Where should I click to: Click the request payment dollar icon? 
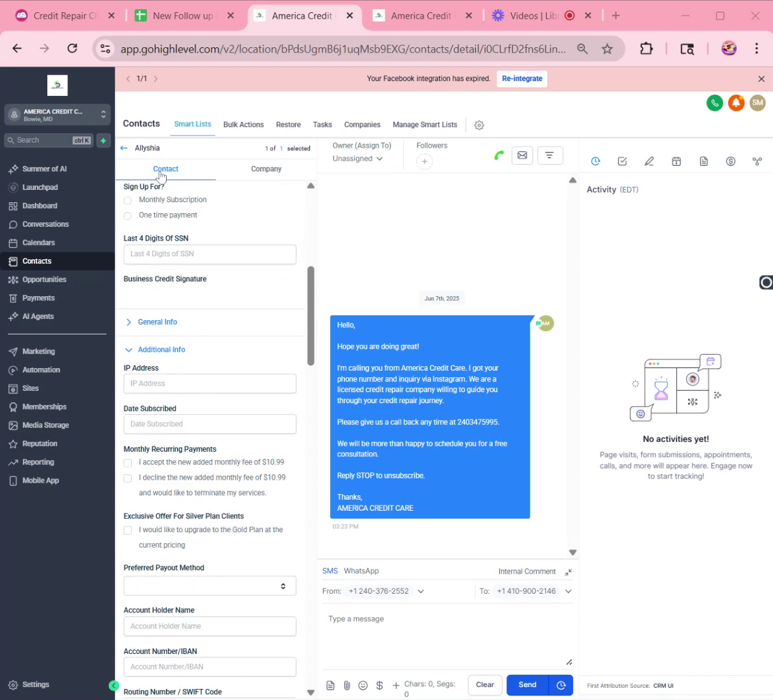[x=379, y=685]
